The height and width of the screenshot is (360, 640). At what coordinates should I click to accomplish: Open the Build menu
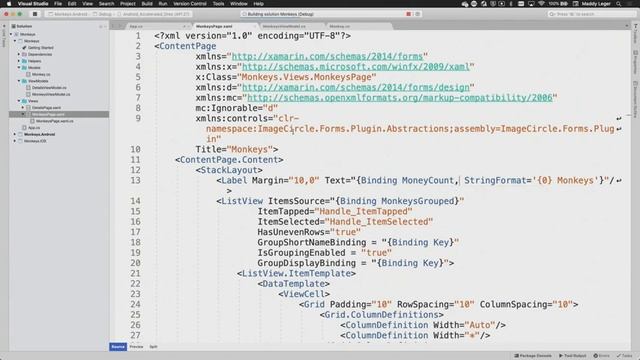[x=147, y=4]
